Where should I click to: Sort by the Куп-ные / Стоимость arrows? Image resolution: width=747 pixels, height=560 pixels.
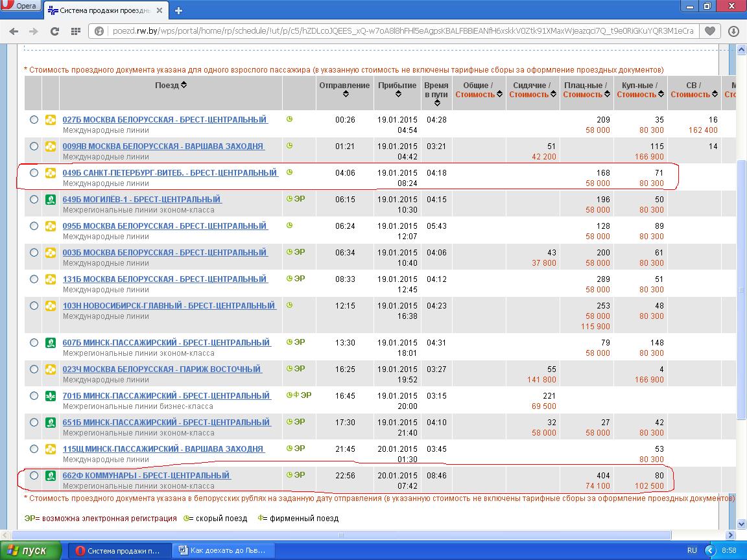(x=661, y=94)
